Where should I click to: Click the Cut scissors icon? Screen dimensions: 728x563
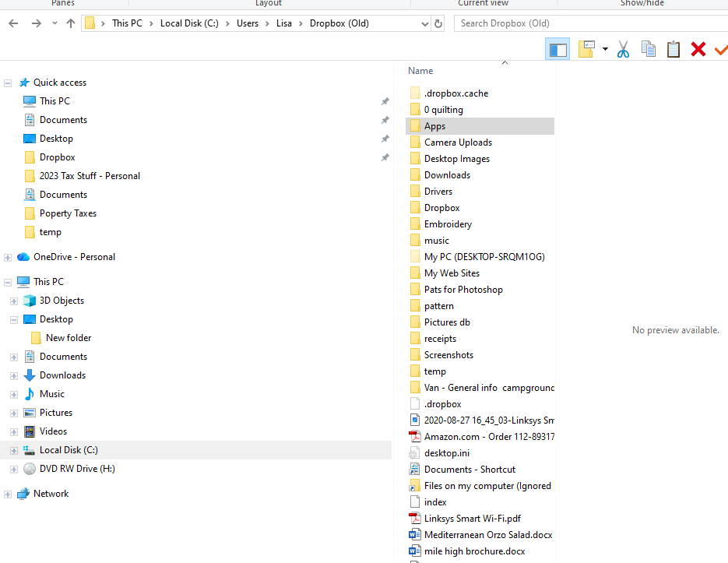[x=623, y=50]
